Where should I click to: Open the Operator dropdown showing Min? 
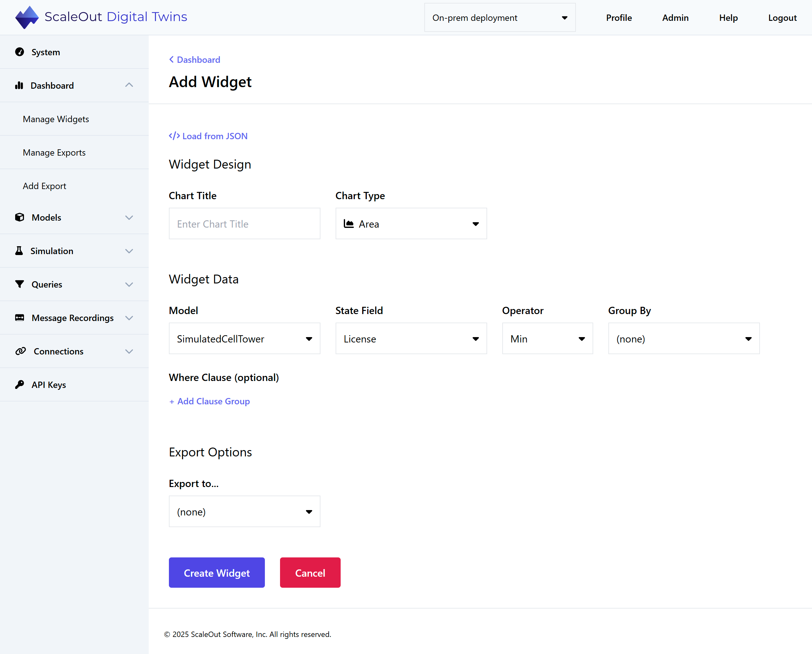pyautogui.click(x=547, y=339)
